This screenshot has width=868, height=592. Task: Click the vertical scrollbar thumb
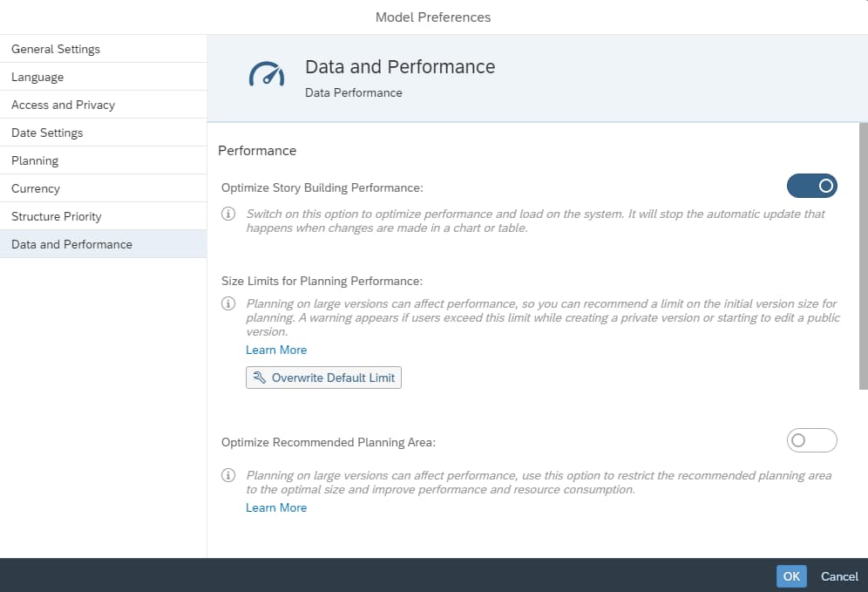point(863,255)
